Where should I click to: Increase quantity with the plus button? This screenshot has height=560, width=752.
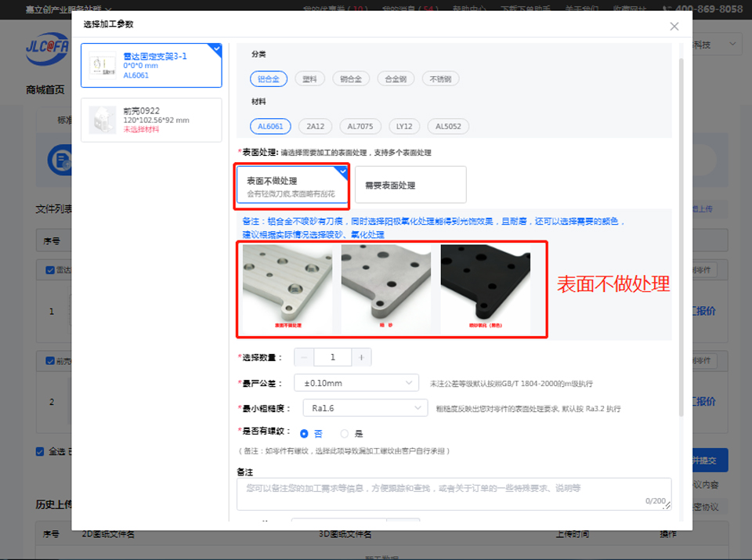362,357
